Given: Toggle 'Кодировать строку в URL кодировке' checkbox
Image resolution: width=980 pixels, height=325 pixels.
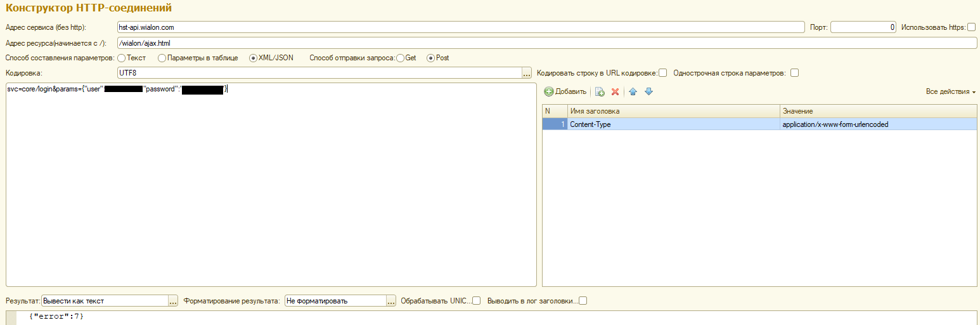Looking at the screenshot, I should 662,73.
